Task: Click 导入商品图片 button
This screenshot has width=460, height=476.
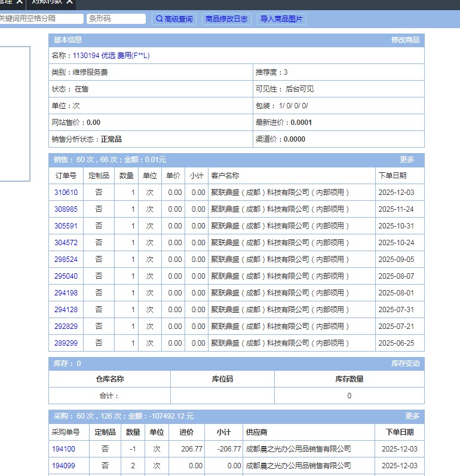Action: coord(281,19)
